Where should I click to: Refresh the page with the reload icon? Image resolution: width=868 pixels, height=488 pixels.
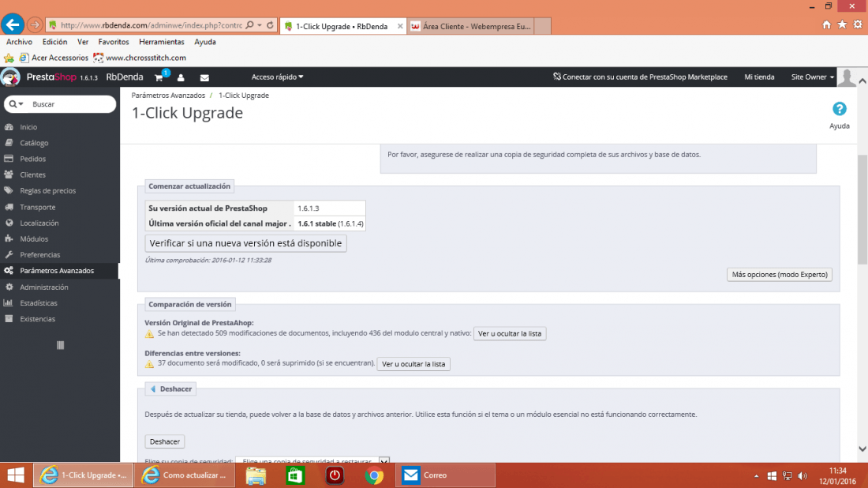(270, 25)
